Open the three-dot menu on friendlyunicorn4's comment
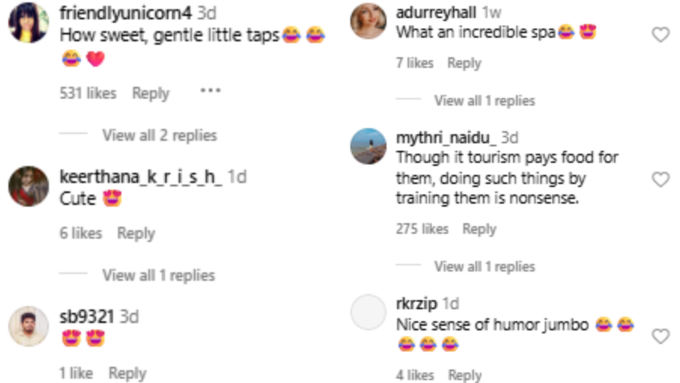The height and width of the screenshot is (383, 680). coord(210,91)
